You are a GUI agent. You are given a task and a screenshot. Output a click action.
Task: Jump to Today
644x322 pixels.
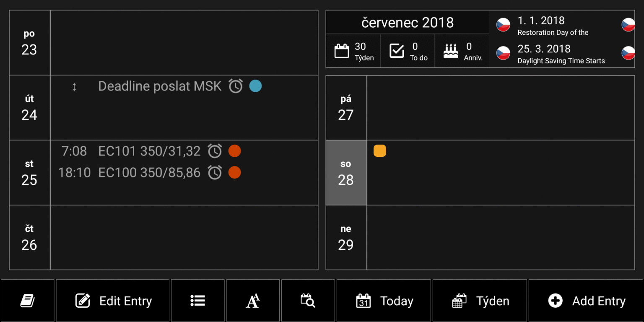[x=384, y=301]
